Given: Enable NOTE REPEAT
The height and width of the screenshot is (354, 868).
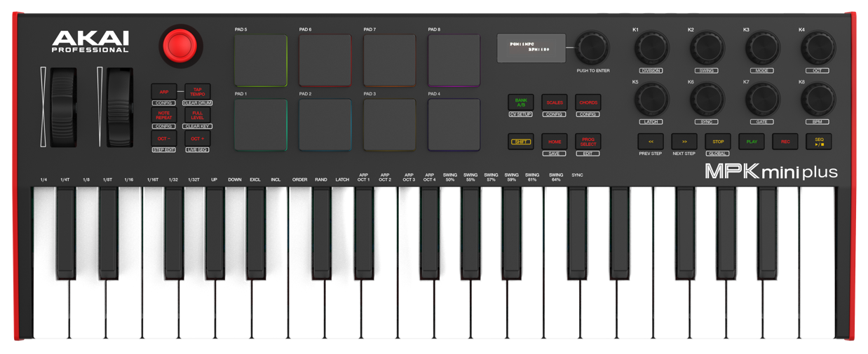Looking at the screenshot, I should [163, 116].
